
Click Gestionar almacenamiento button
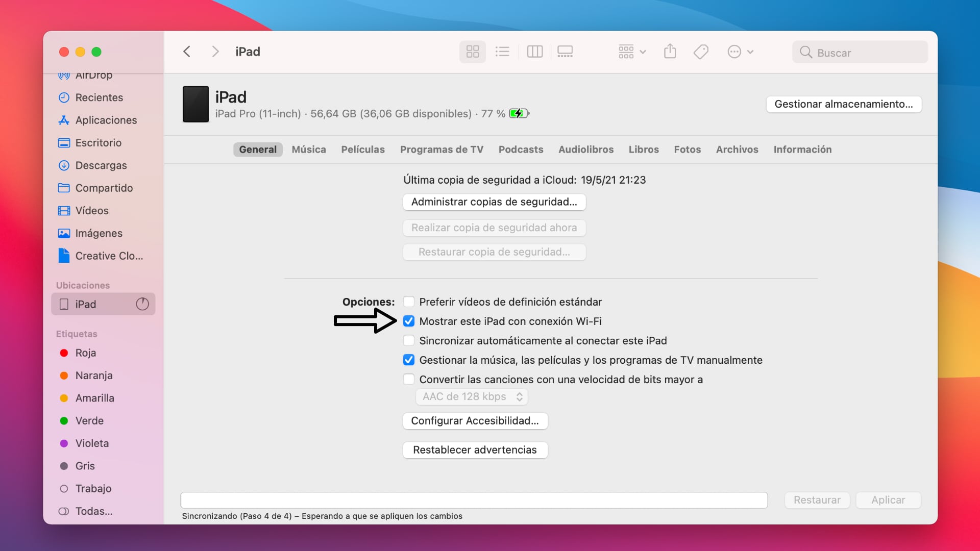coord(843,104)
